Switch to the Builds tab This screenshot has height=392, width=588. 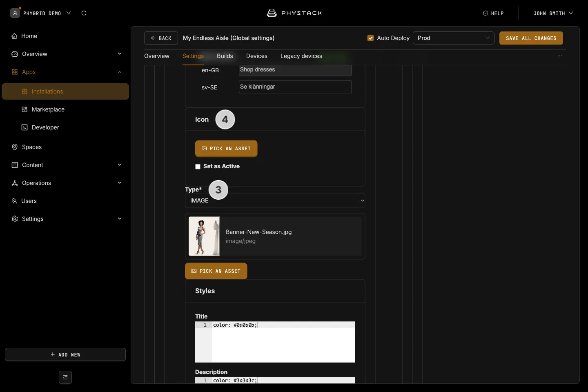225,56
